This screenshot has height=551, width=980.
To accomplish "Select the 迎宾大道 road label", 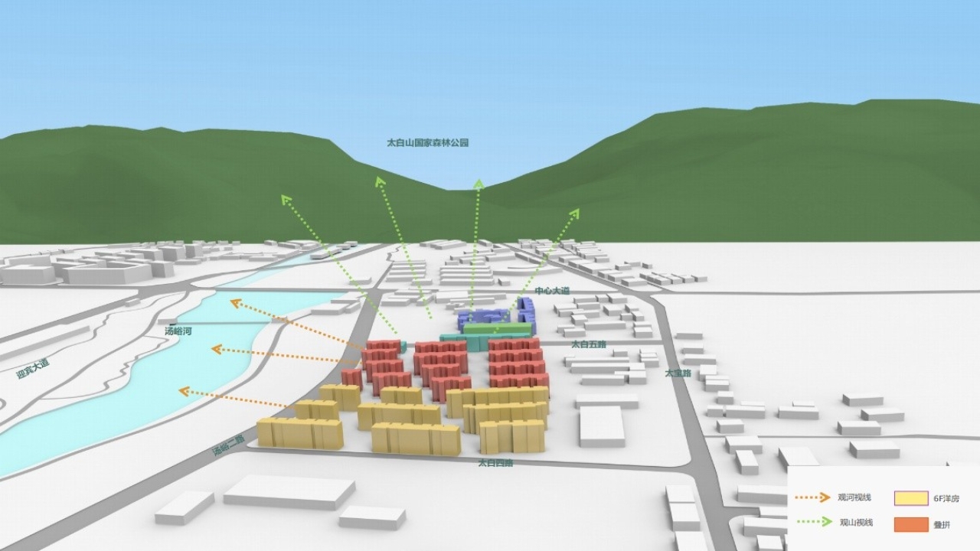I will [x=32, y=369].
